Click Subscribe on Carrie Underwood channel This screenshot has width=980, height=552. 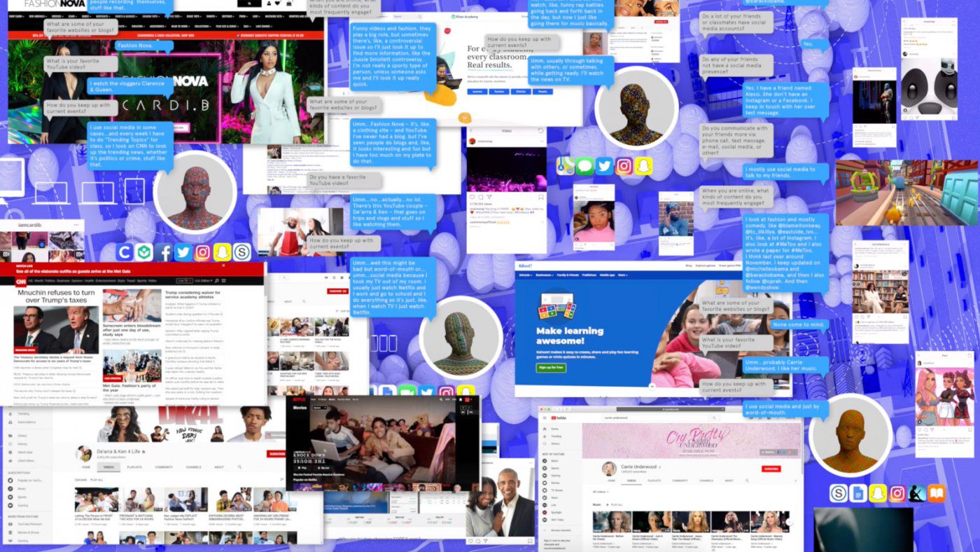(771, 469)
